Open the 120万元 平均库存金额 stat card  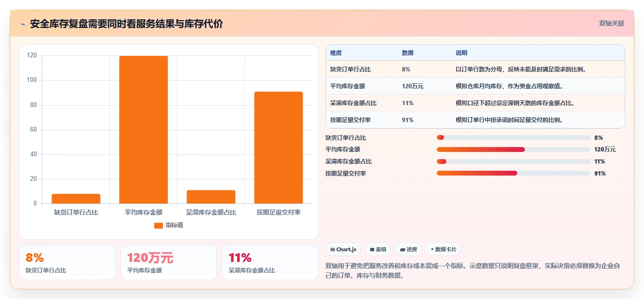(169, 262)
